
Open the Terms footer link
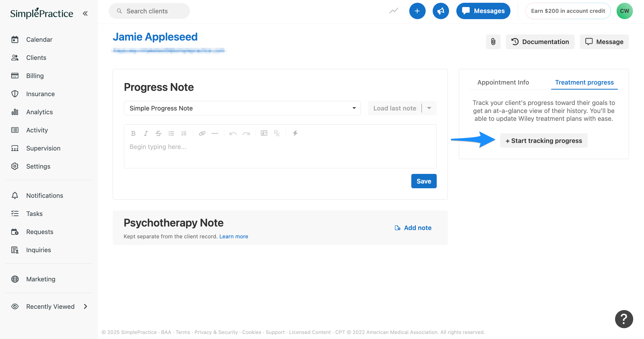(183, 332)
